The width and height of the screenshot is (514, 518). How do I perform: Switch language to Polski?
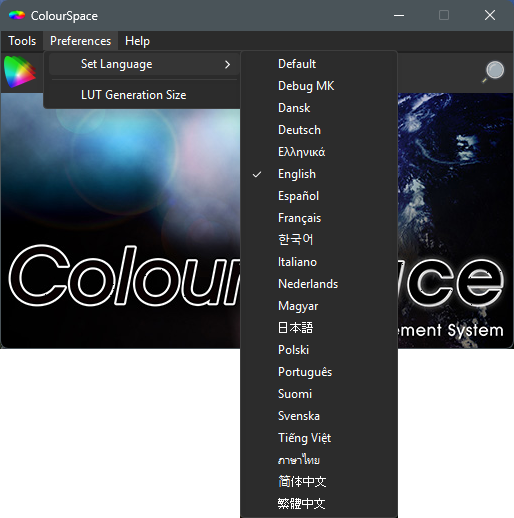click(319, 350)
